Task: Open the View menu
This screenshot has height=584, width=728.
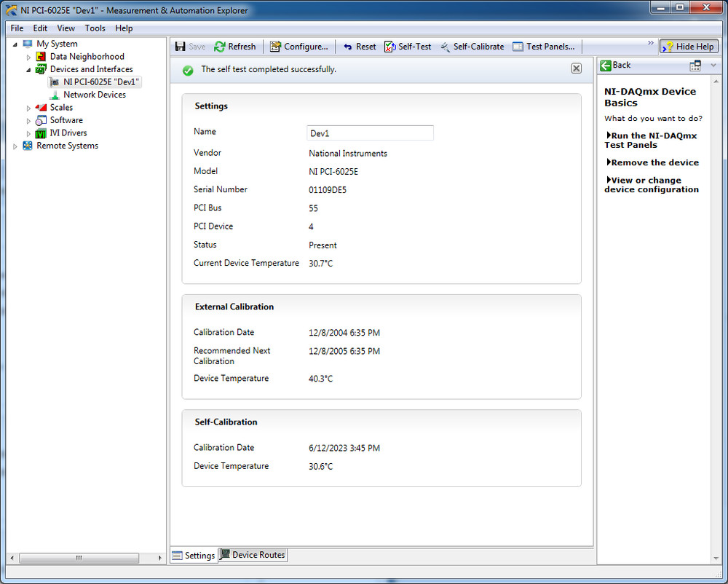Action: click(66, 28)
